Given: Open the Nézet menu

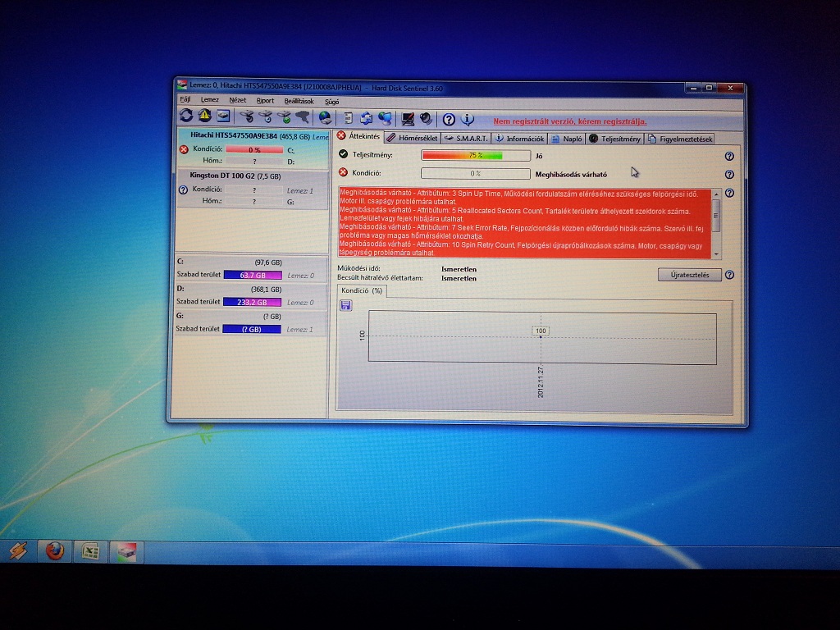Looking at the screenshot, I should pos(237,100).
